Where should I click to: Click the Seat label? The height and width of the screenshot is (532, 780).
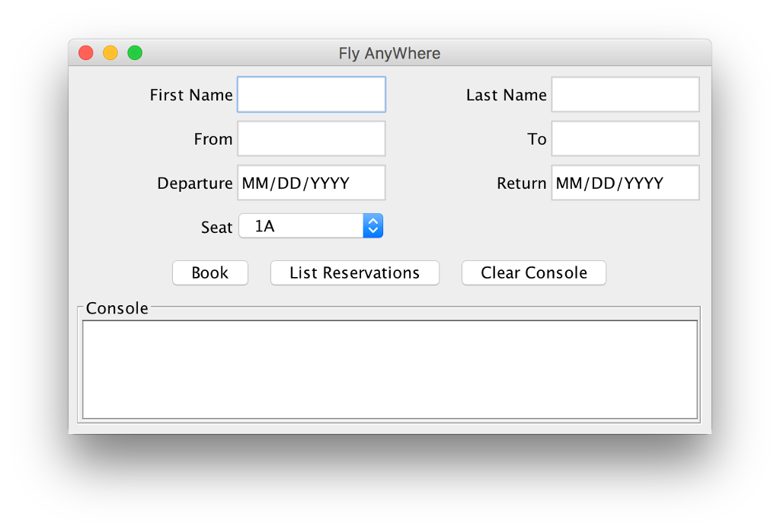[x=216, y=226]
